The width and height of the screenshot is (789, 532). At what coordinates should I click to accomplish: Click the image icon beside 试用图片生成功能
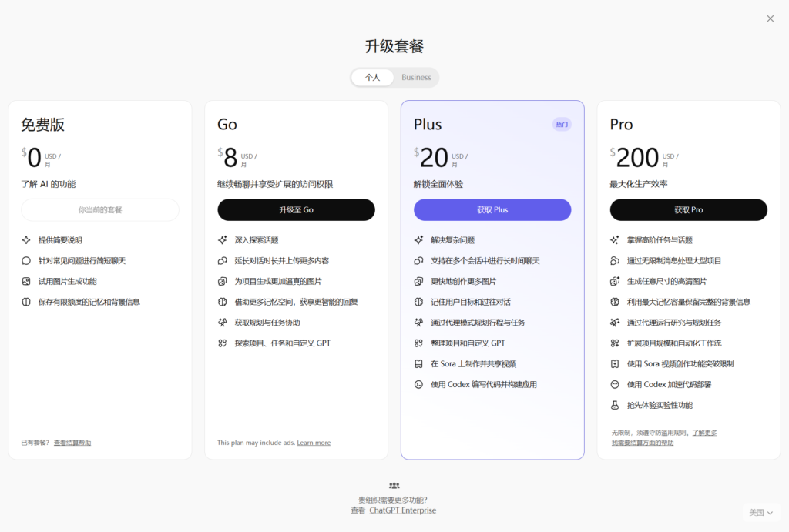(26, 282)
